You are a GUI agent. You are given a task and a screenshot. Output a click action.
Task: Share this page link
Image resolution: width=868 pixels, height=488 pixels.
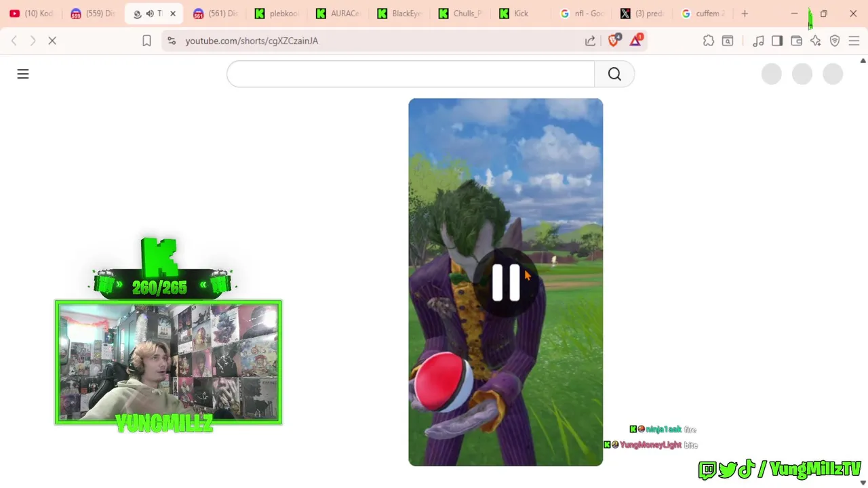point(590,41)
